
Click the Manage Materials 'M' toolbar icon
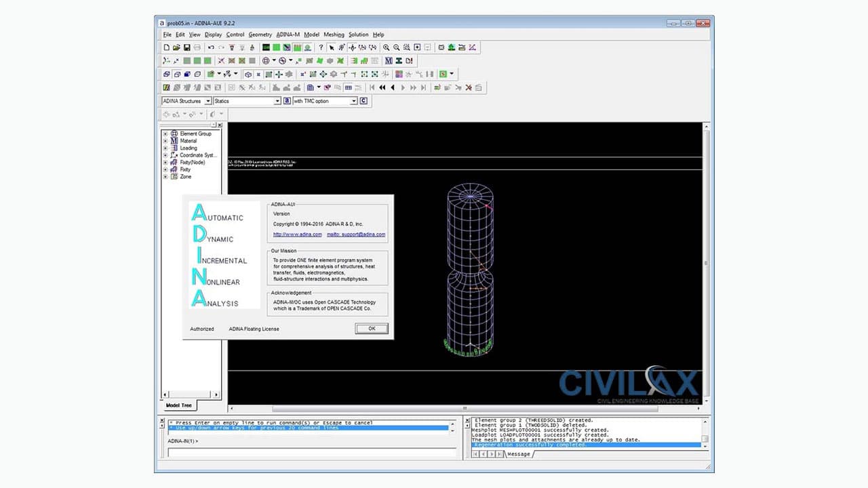point(389,61)
